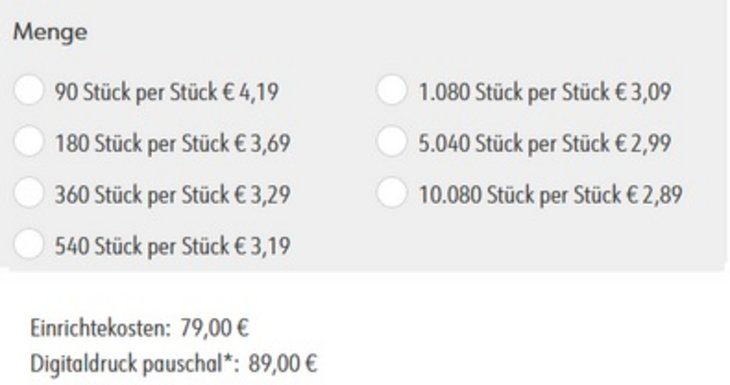Screen dimensions: 730x385
Task: Click the label text '10.080 Stück per Stück € 2,89'
Action: [551, 195]
